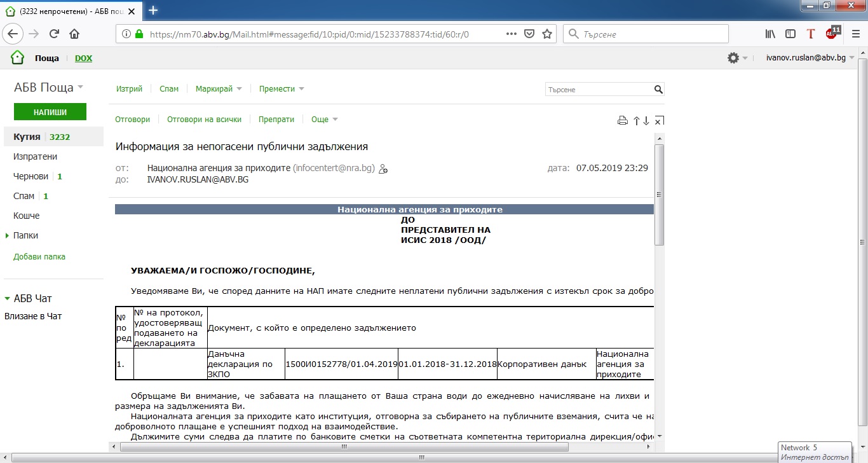Click Изтрий to delete message
The width and height of the screenshot is (868, 463).
click(x=129, y=89)
